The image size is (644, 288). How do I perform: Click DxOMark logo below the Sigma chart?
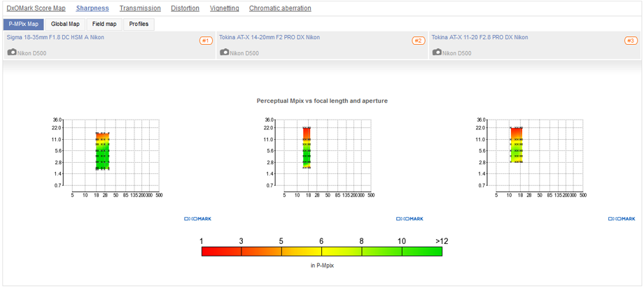pyautogui.click(x=197, y=219)
